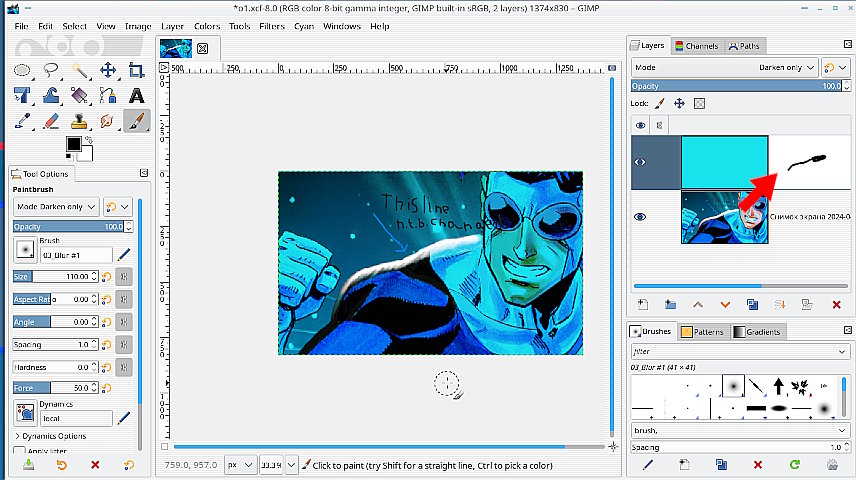Choose the Fuzzy Select magic wand tool
Image resolution: width=856 pixels, height=480 pixels.
pos(80,70)
